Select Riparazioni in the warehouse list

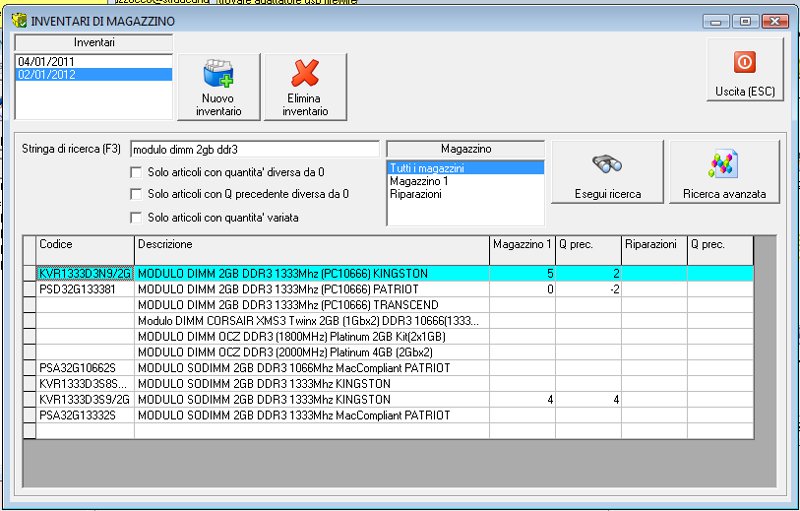(465, 194)
